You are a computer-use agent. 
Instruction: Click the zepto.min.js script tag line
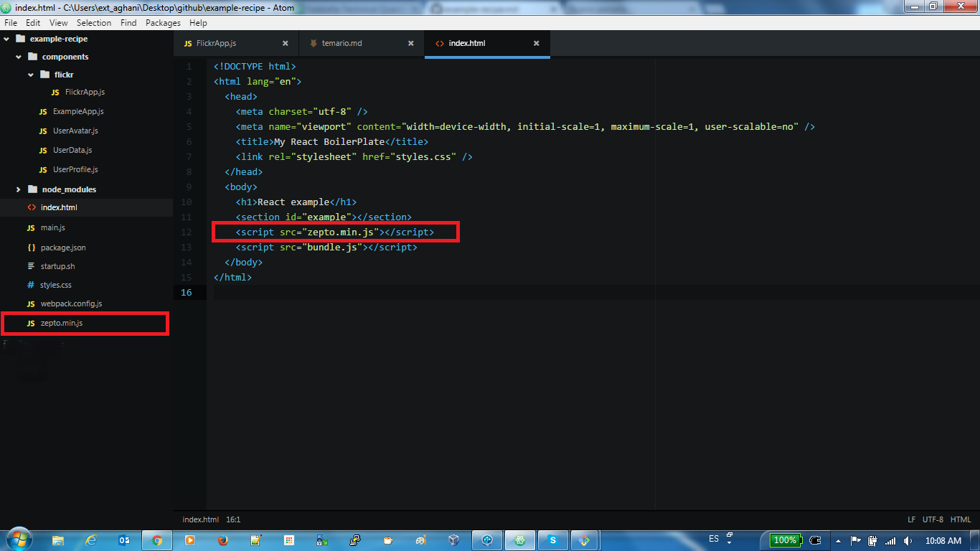[x=335, y=232]
